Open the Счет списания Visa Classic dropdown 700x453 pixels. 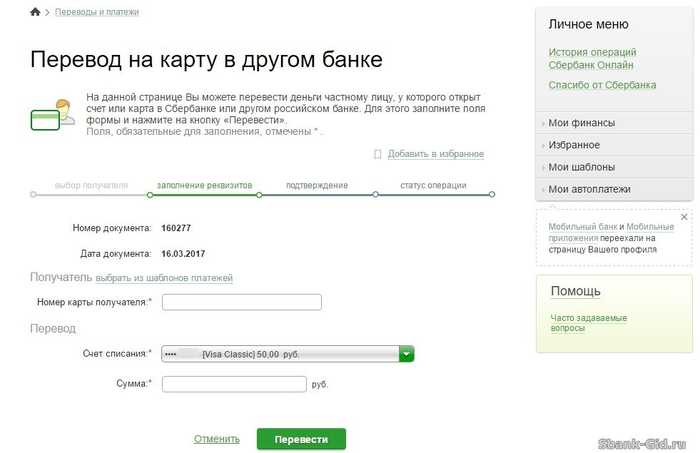click(288, 354)
